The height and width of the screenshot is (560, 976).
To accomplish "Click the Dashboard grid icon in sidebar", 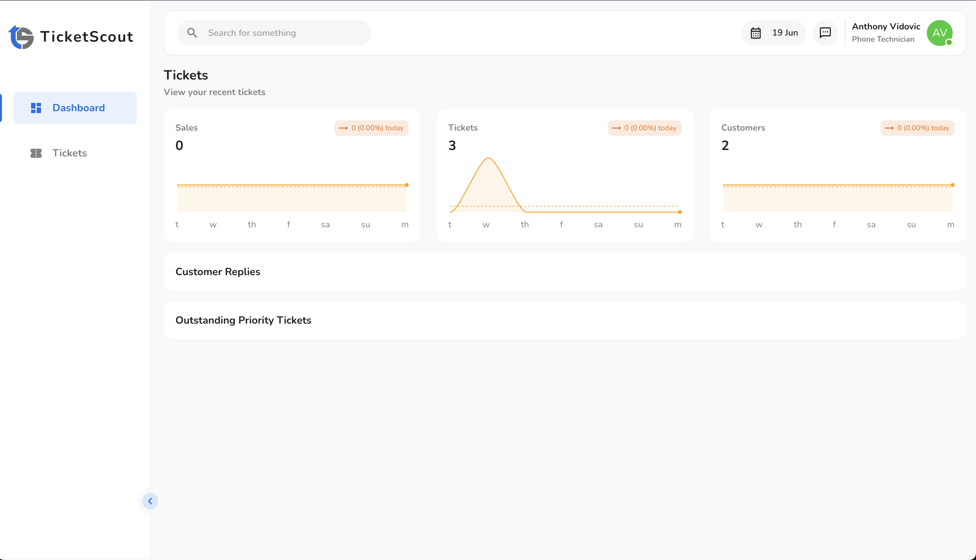I will [36, 108].
